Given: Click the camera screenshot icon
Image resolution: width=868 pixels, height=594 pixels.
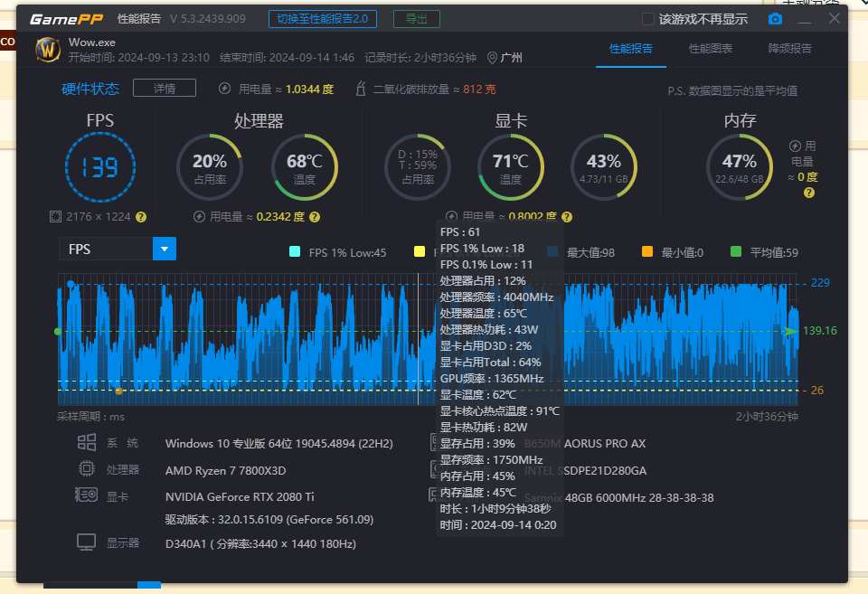Looking at the screenshot, I should pyautogui.click(x=775, y=19).
